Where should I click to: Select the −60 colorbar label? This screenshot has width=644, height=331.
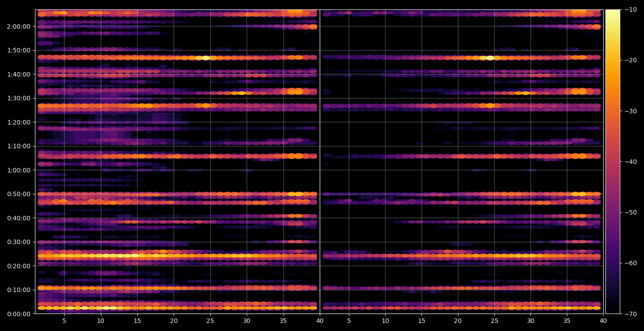click(x=630, y=263)
